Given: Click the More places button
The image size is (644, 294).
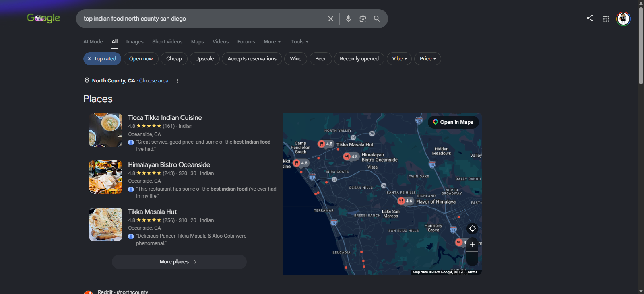Looking at the screenshot, I should [179, 262].
